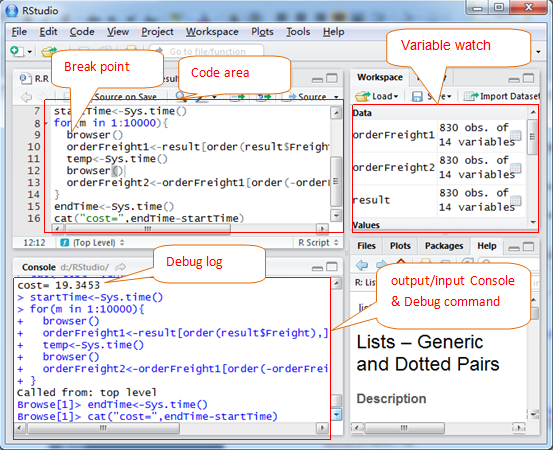Click the code editor scroll up arrow
This screenshot has height=451, width=554.
336,113
